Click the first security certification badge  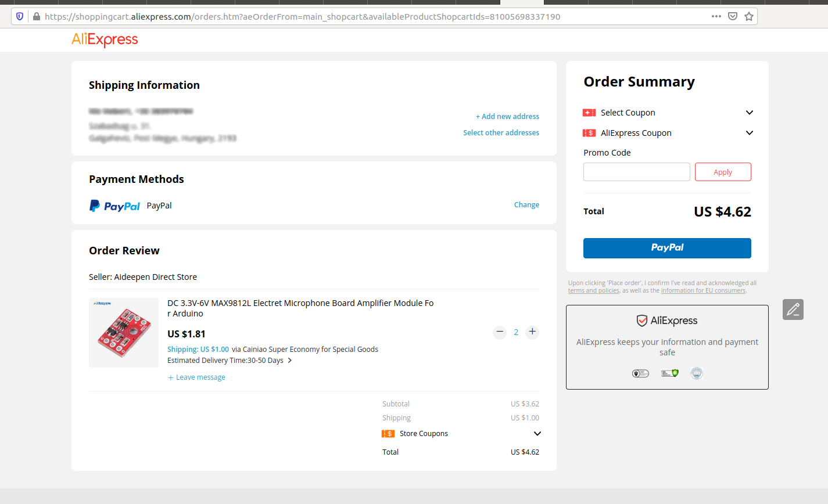[640, 373]
